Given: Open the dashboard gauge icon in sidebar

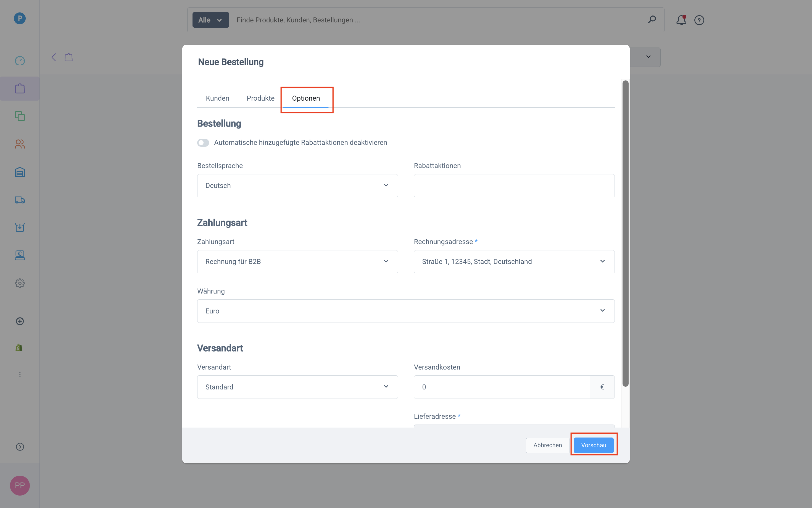Looking at the screenshot, I should (x=20, y=61).
